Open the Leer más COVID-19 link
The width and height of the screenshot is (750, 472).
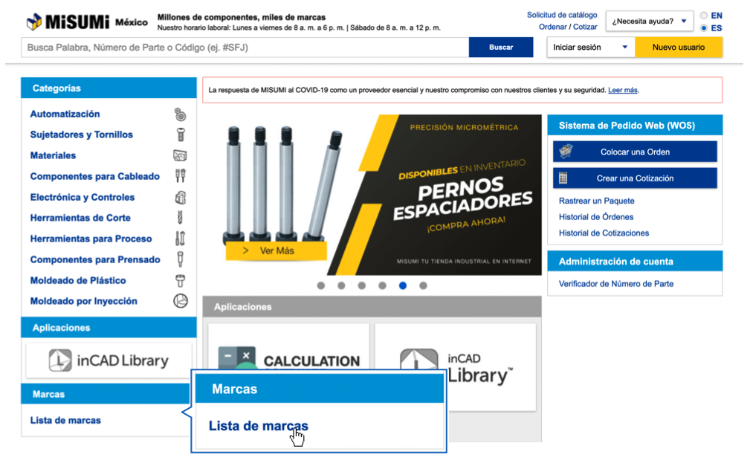click(623, 90)
